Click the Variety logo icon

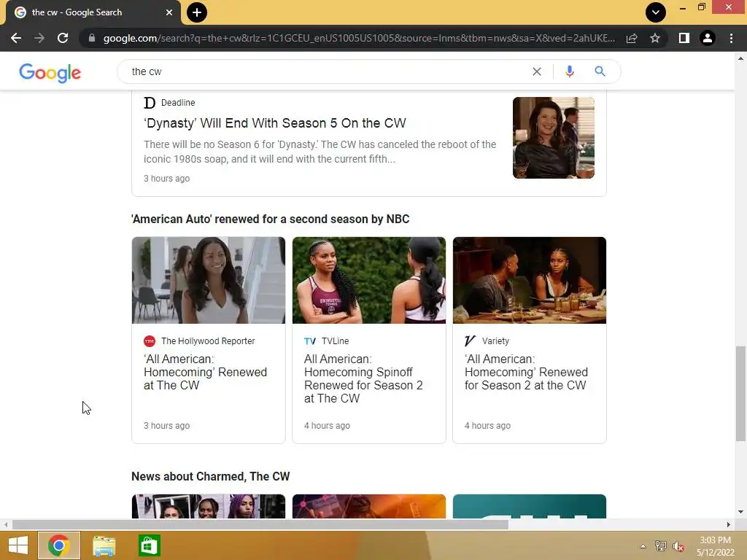click(471, 341)
